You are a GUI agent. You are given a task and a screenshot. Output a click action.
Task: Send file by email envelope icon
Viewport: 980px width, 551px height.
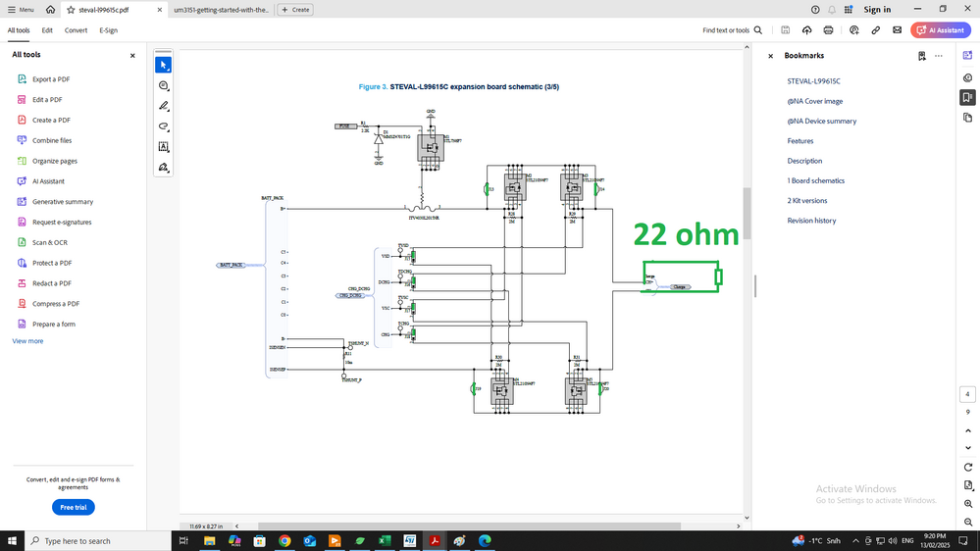tap(897, 30)
